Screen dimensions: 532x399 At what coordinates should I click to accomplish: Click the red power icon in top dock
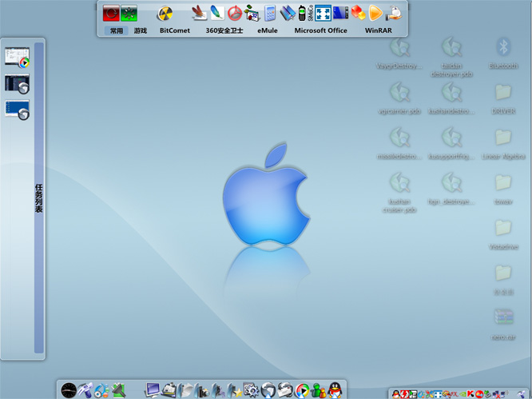pos(111,14)
